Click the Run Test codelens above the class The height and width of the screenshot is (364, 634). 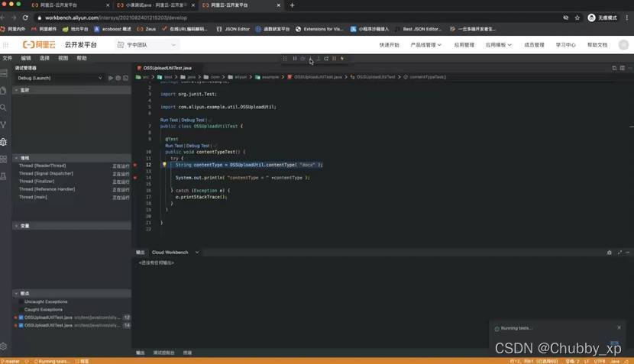click(x=169, y=120)
